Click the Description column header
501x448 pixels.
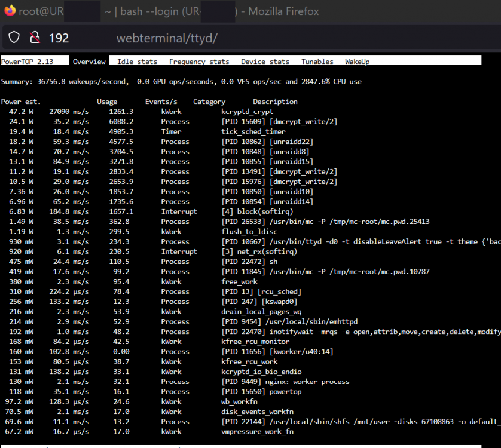tap(275, 102)
